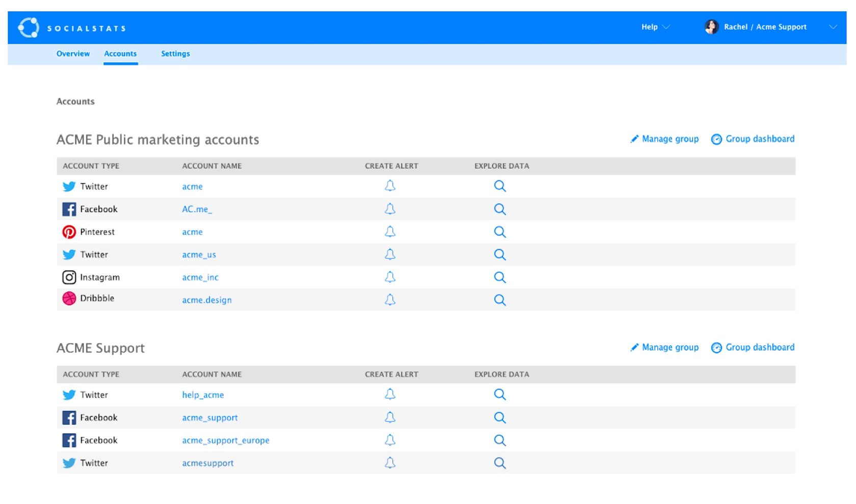Open the Help dropdown menu
The image size is (856, 504).
(x=655, y=27)
